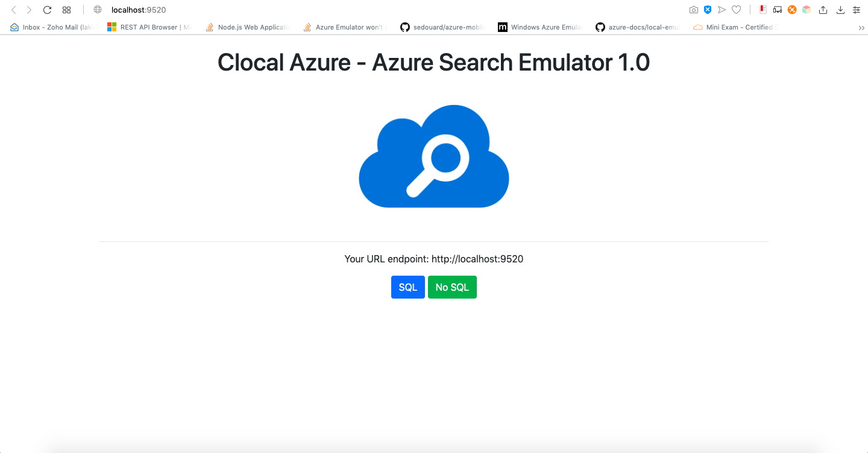Click the Azure Search cloud logo

click(x=434, y=156)
